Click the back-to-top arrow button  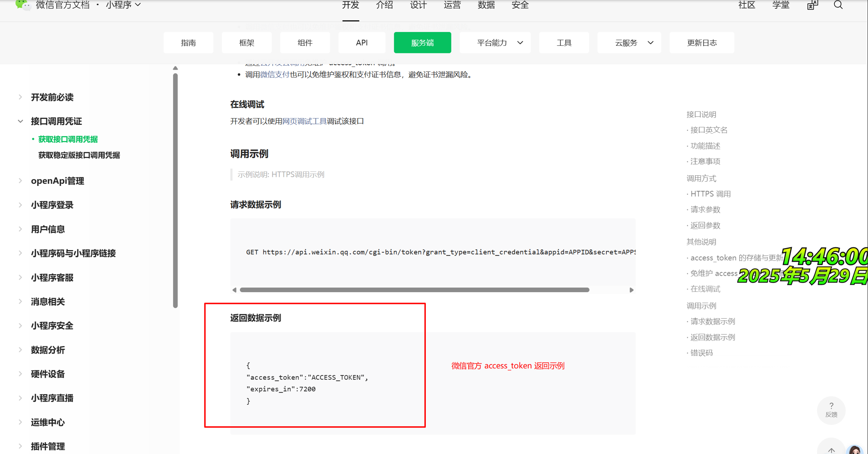click(x=831, y=449)
